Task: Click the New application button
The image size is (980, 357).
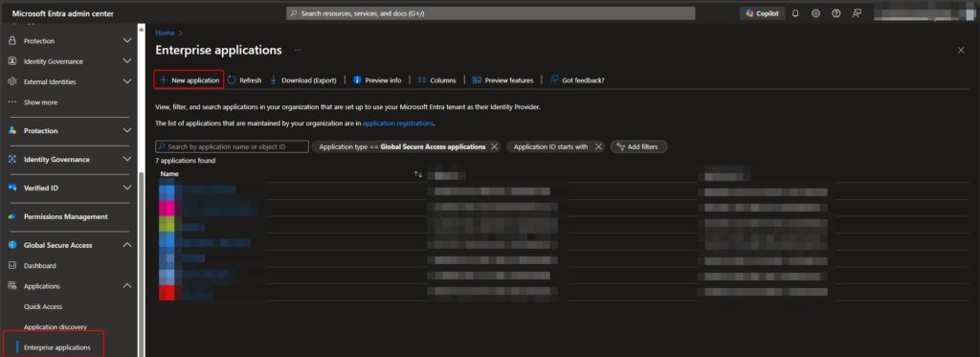Action: click(189, 80)
